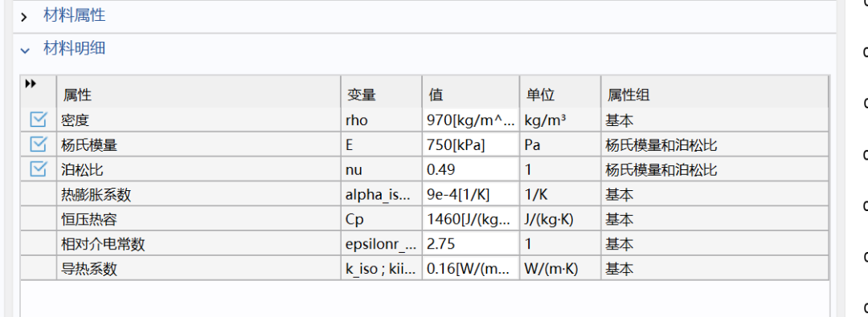
Task: Edit the Young's modulus value 750[kPa]
Action: (x=470, y=145)
